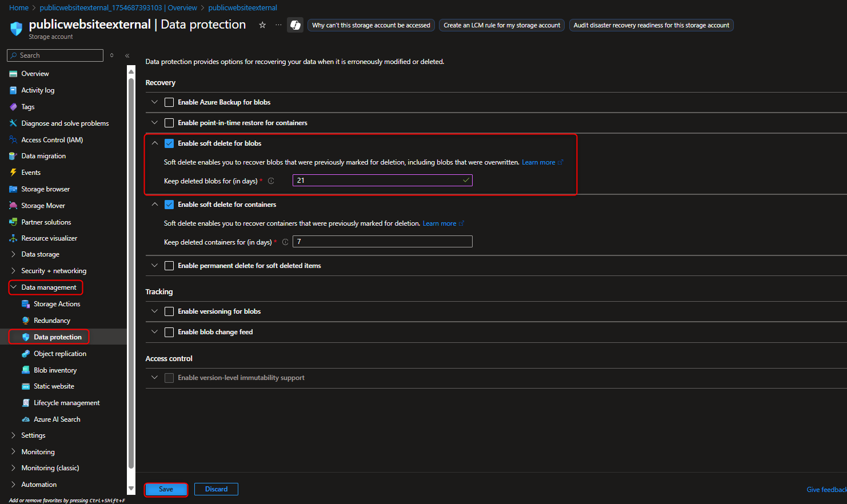Disable soft delete for containers
Image resolution: width=847 pixels, height=504 pixels.
[169, 204]
